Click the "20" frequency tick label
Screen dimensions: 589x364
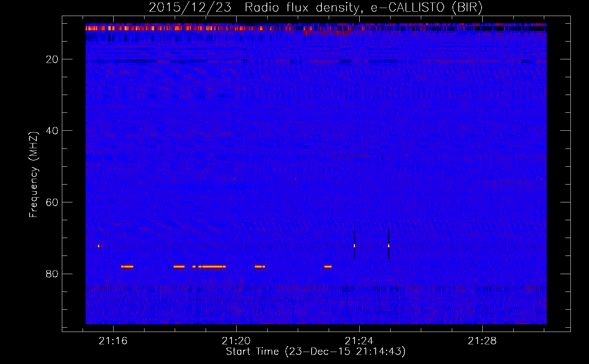(52, 59)
